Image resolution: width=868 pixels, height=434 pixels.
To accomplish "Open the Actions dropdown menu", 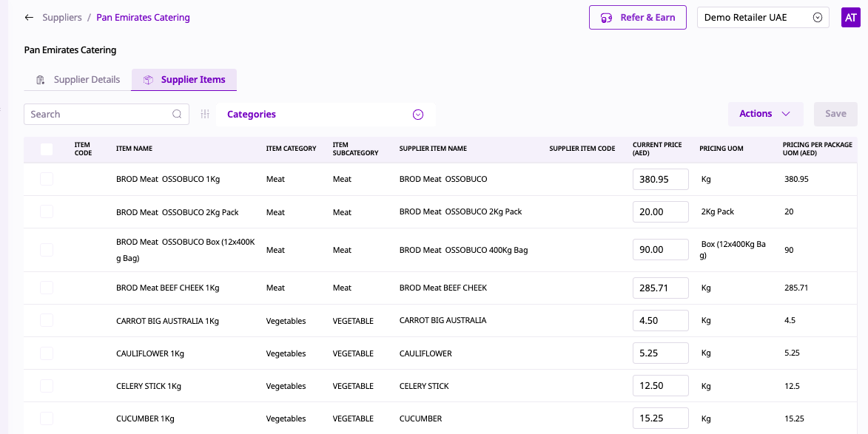I will (x=765, y=114).
